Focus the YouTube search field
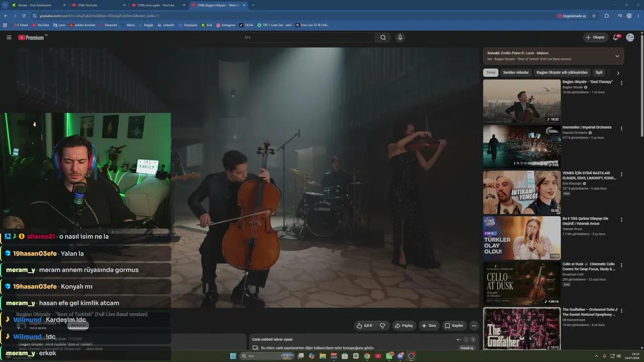 [307, 37]
